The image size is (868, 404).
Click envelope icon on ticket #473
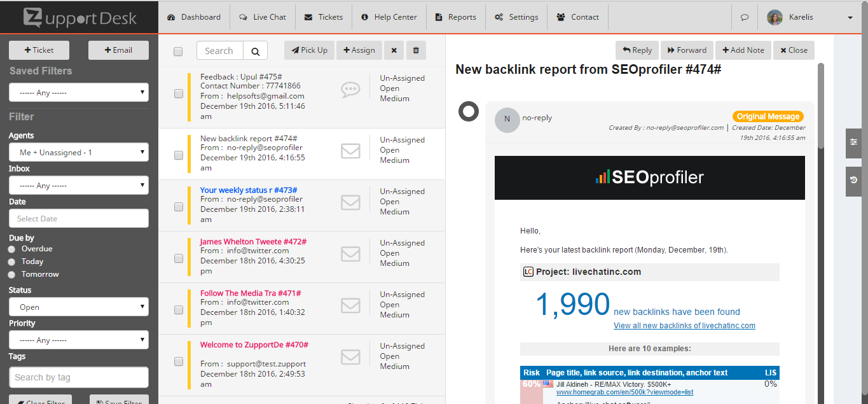pyautogui.click(x=350, y=202)
